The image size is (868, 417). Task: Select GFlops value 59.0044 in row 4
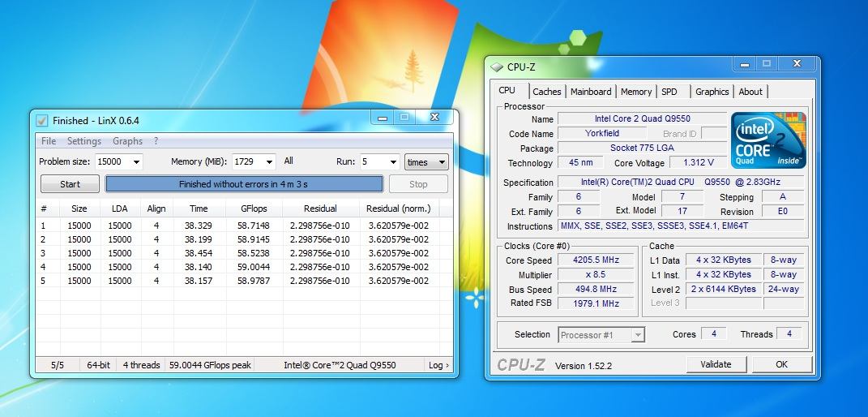[x=253, y=267]
